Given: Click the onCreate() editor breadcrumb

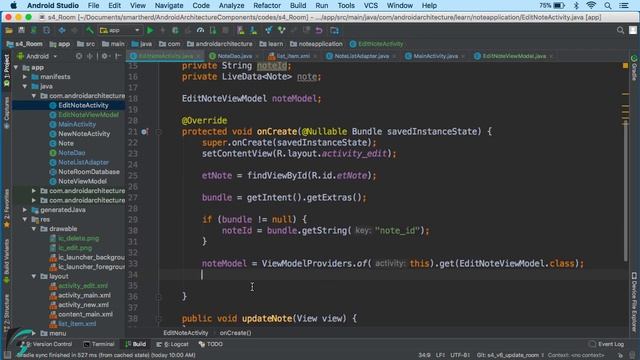Looking at the screenshot, I should click(235, 333).
